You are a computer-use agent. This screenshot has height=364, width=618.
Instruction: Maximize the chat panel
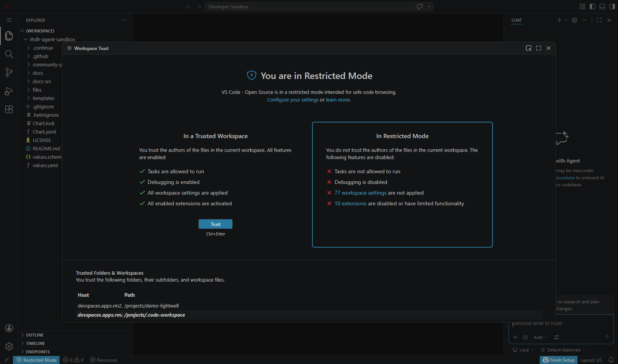coord(599,20)
